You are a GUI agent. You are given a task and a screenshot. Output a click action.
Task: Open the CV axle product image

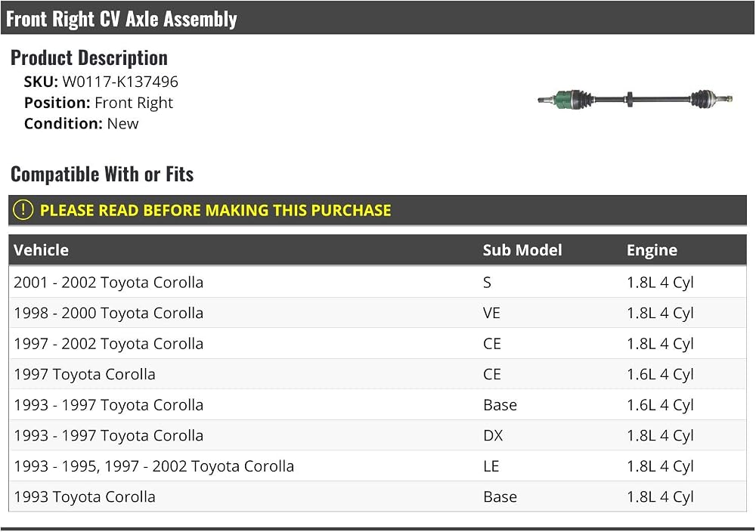pyautogui.click(x=635, y=99)
